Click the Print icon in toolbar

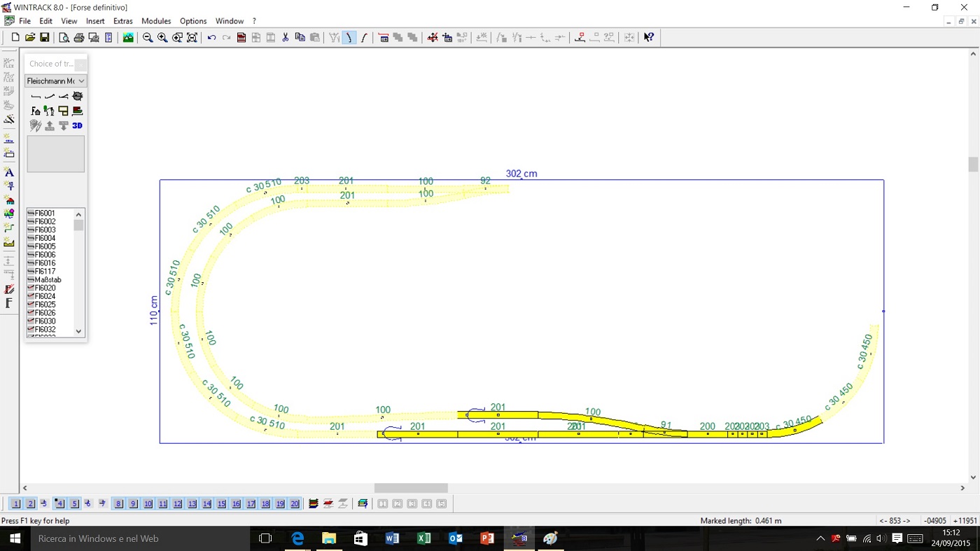click(x=78, y=38)
